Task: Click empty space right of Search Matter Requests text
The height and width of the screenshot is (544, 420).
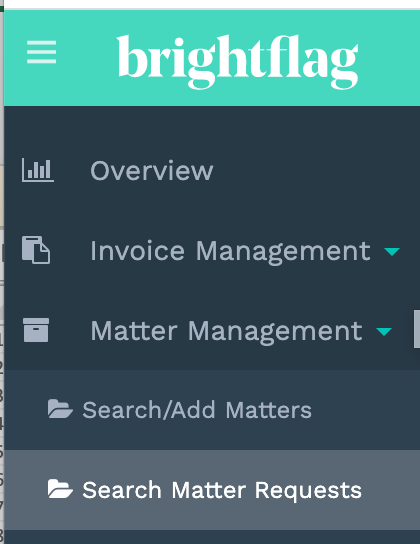Action: [390, 490]
